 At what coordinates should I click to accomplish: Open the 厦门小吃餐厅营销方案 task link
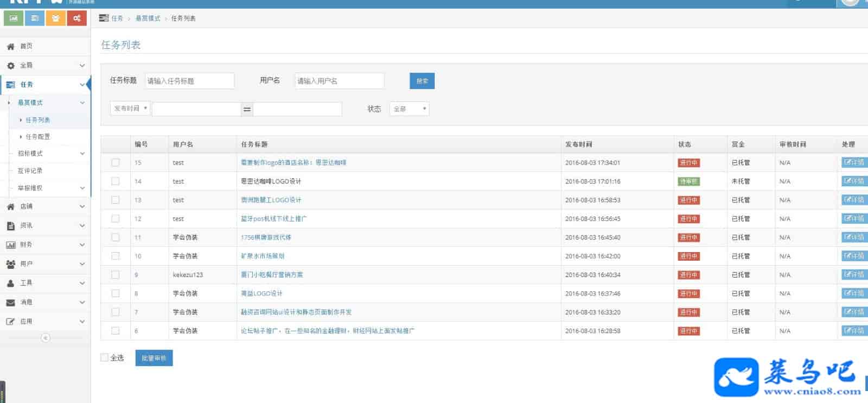[272, 275]
